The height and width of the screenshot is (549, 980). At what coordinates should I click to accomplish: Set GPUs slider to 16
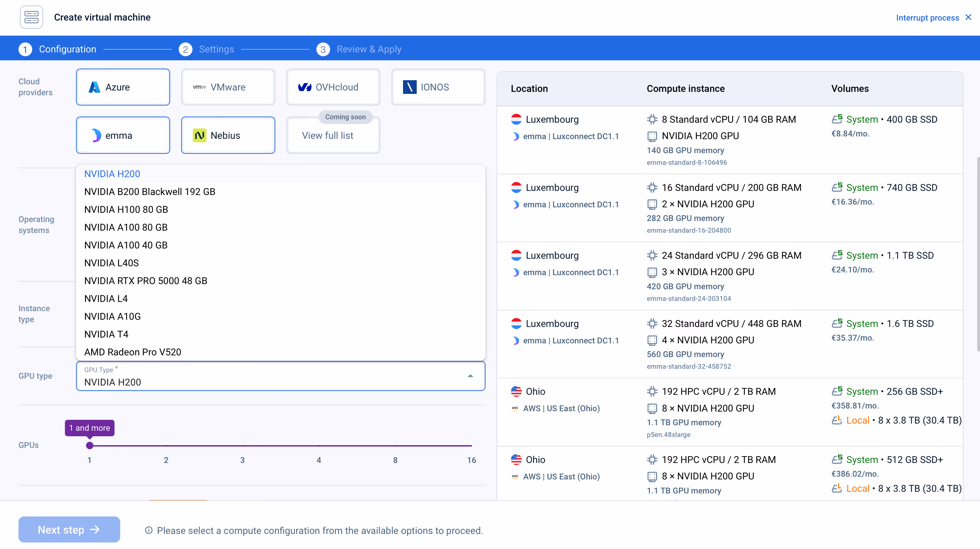pos(472,446)
